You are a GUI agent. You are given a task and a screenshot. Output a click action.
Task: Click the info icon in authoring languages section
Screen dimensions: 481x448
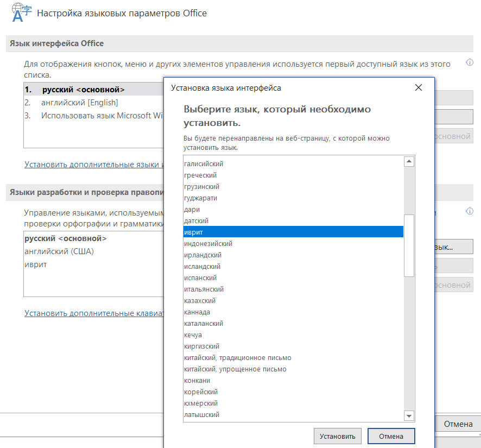[x=470, y=211]
